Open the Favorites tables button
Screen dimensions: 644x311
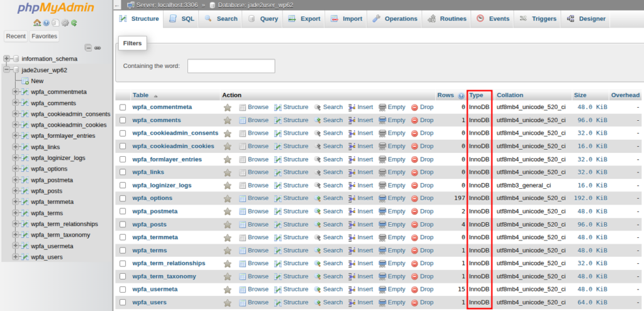[45, 37]
